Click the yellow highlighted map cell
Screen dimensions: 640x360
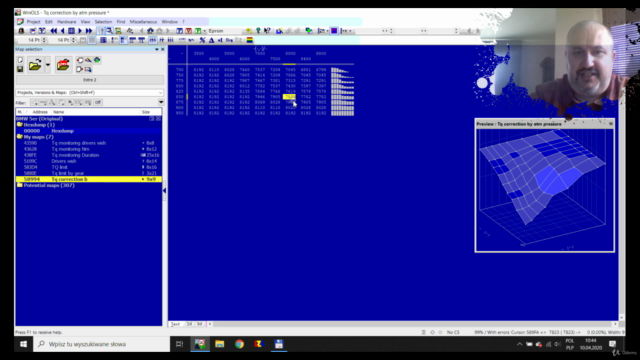pos(289,97)
